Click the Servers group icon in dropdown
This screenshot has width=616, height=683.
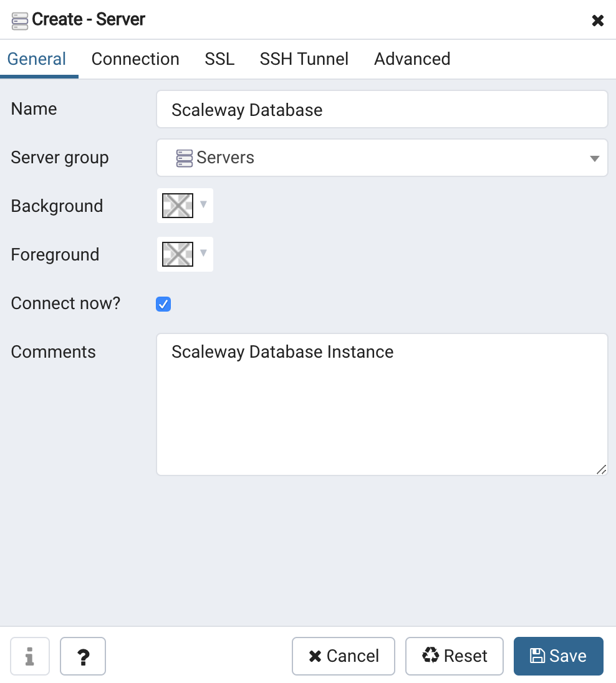[184, 158]
